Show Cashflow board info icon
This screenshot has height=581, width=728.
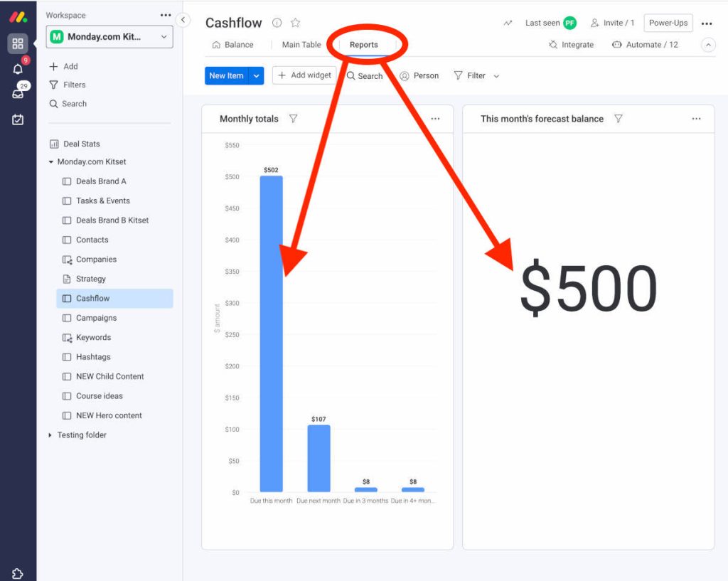coord(277,23)
